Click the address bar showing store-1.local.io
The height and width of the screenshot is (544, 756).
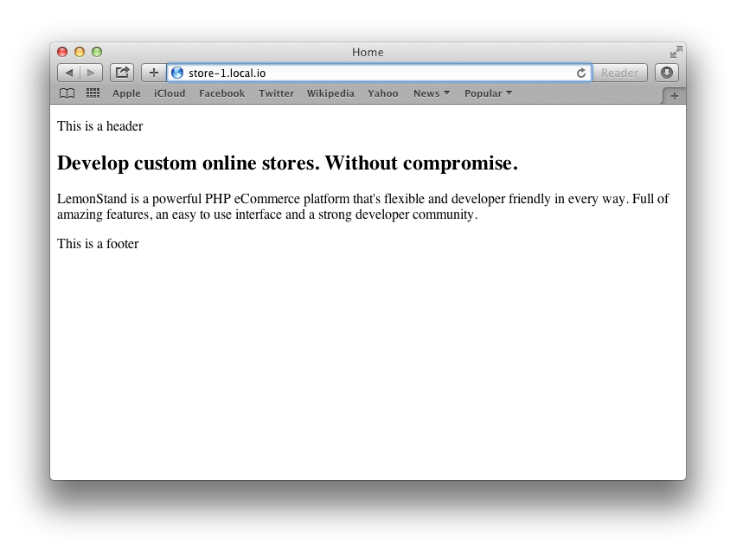[x=380, y=73]
